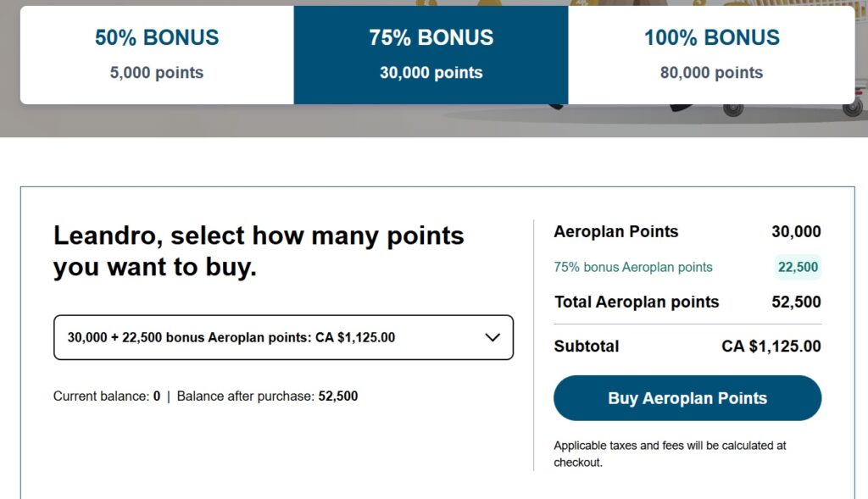868x499 pixels.
Task: Click the green 75% bonus Aeroplan points text
Action: (633, 267)
